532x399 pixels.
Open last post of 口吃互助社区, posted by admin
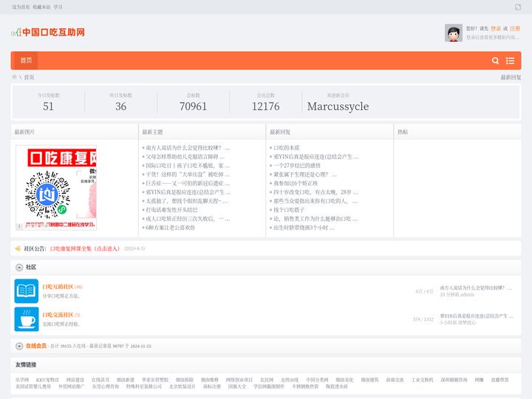pos(476,287)
